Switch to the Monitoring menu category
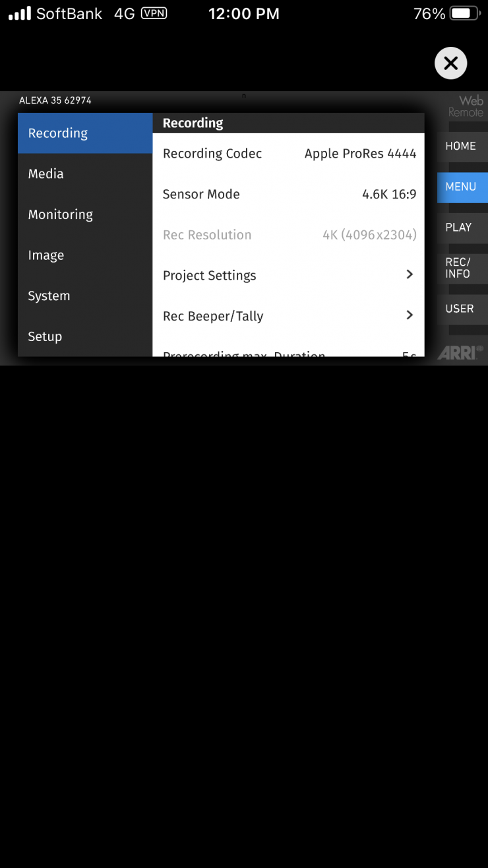488x868 pixels. point(85,215)
